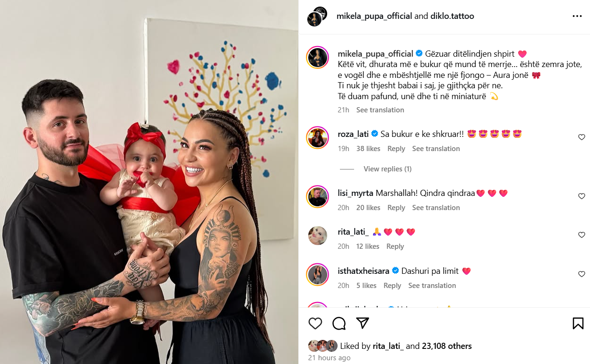Open roza_lati's profile avatar
Screen dimensions: 590x364
coord(317,138)
